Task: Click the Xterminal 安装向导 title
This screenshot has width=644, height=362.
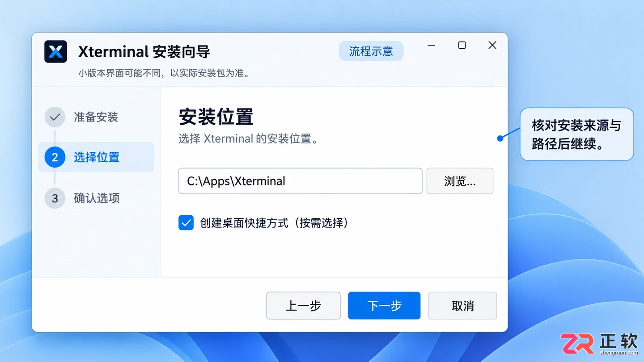Action: (144, 52)
